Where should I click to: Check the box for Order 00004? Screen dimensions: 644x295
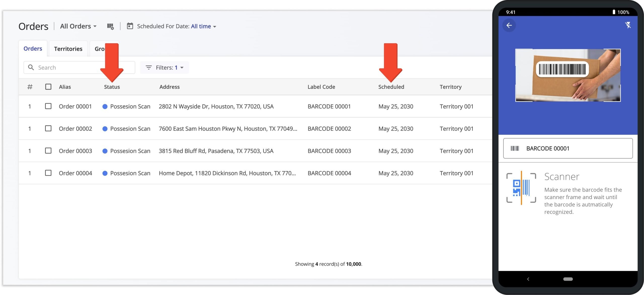[x=48, y=173]
